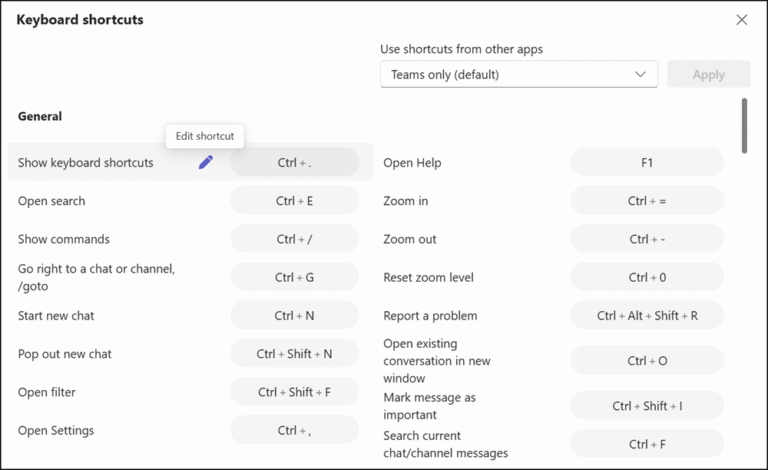This screenshot has width=768, height=470.
Task: Click the Ctrl + / Show commands shortcut
Action: click(x=294, y=239)
